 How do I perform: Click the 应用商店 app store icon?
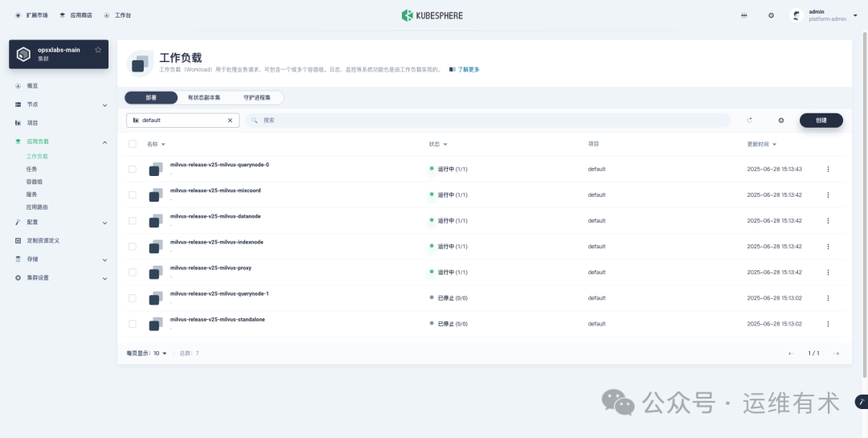(x=63, y=15)
